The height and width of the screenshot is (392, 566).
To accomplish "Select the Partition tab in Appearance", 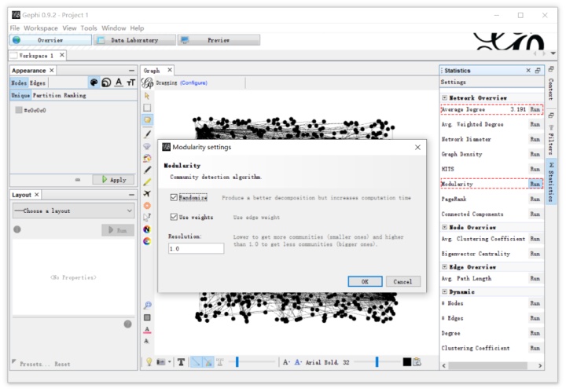I will tap(46, 95).
